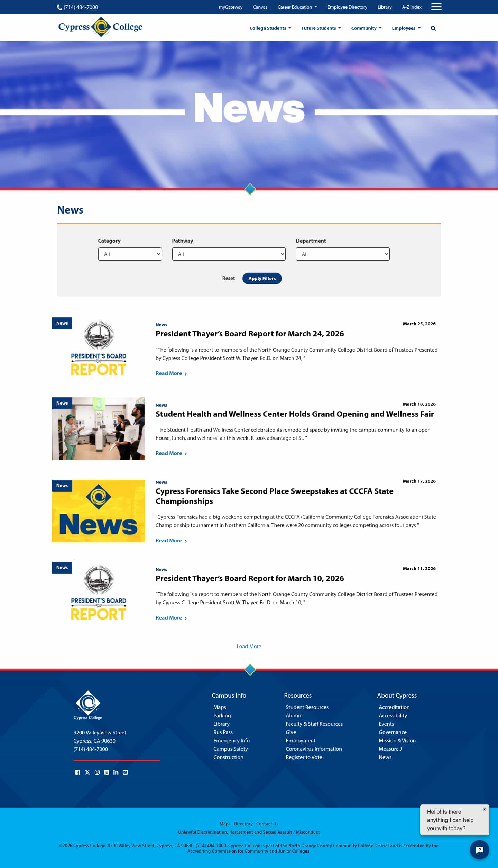Open Unlawful Discrimination, Harassment policy link

(x=249, y=832)
